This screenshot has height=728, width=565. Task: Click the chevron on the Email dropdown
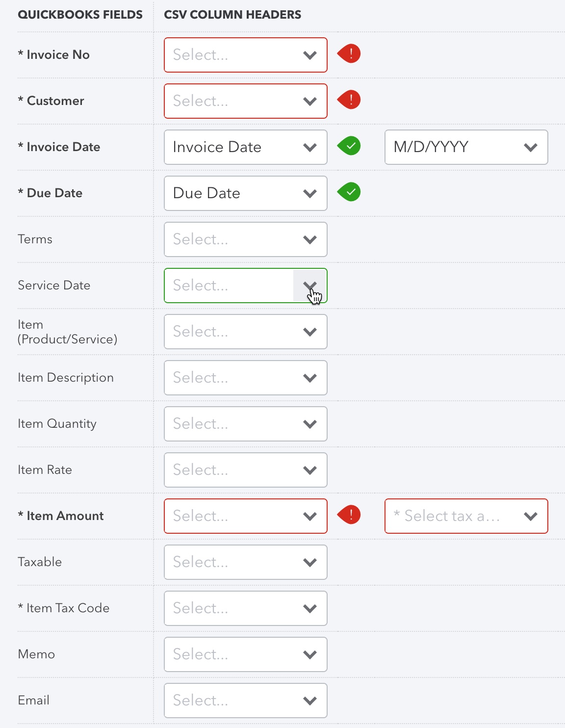309,701
